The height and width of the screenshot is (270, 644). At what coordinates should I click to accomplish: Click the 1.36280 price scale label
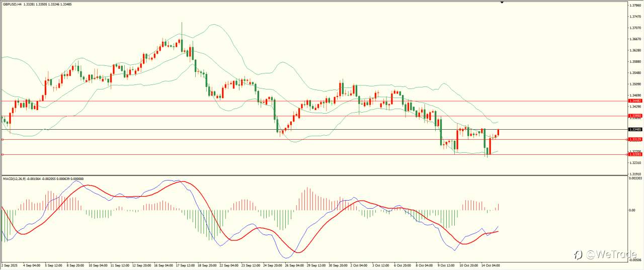(x=635, y=50)
